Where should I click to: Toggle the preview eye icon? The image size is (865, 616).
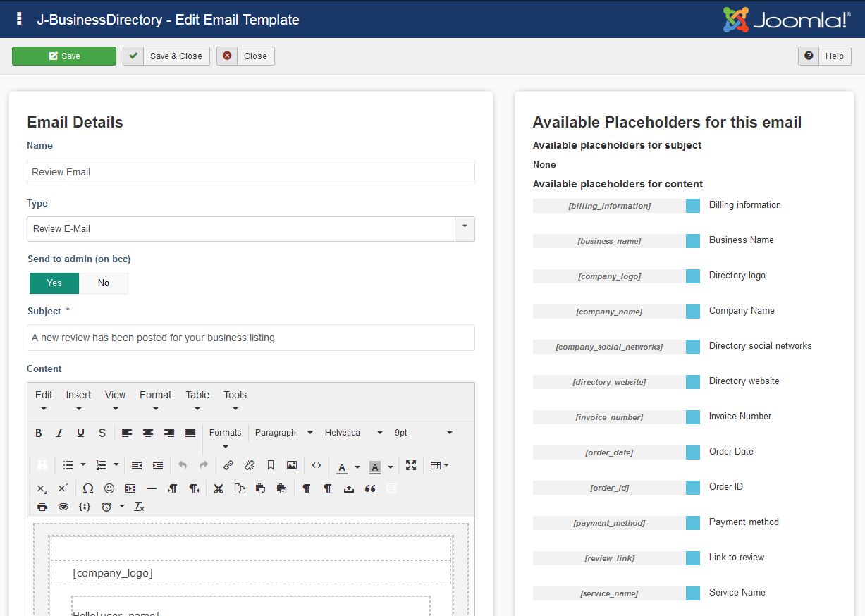click(x=63, y=507)
